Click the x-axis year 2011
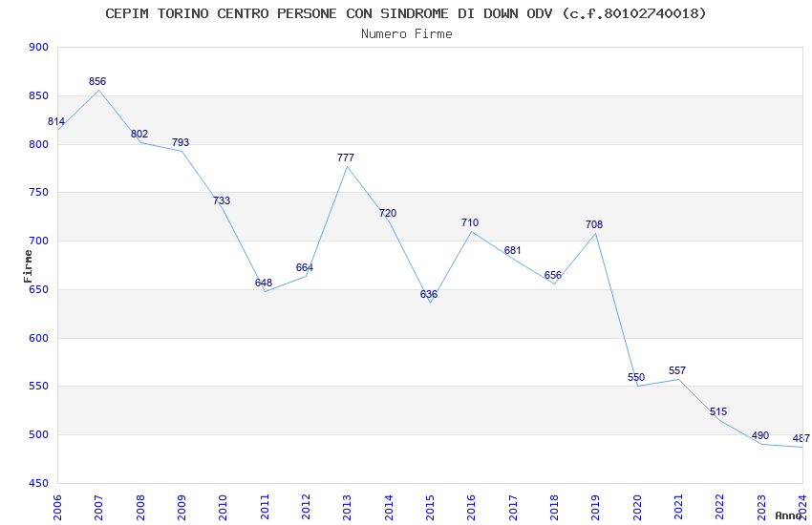This screenshot has width=812, height=525. click(x=264, y=508)
